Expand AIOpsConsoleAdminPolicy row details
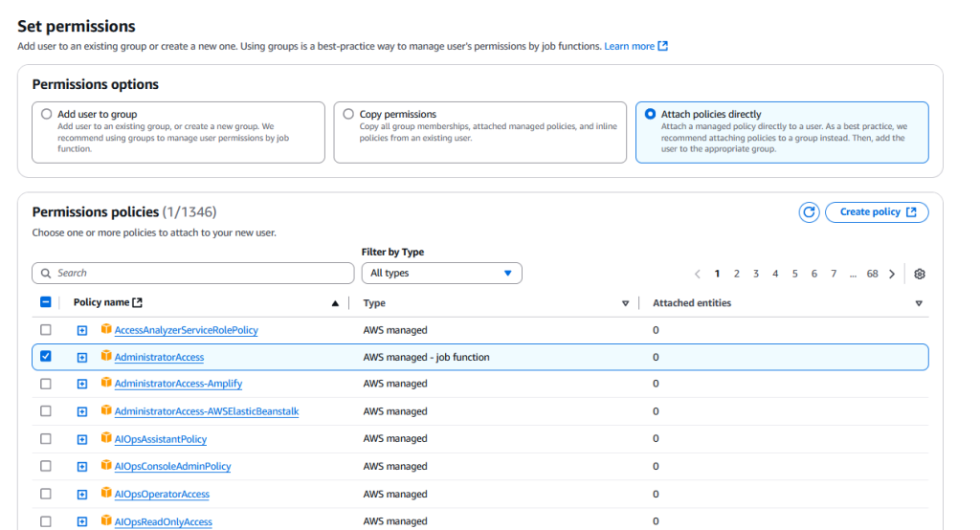 [x=82, y=466]
